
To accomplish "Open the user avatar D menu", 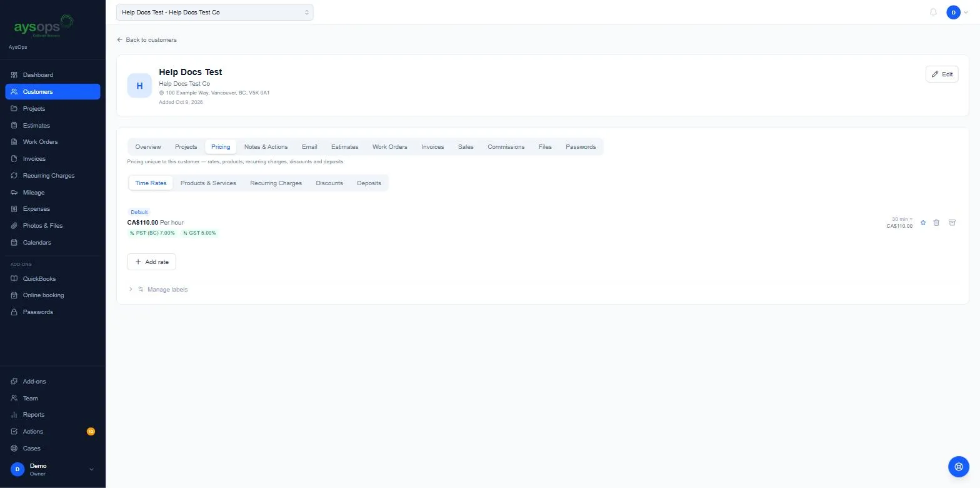I will 957,13.
